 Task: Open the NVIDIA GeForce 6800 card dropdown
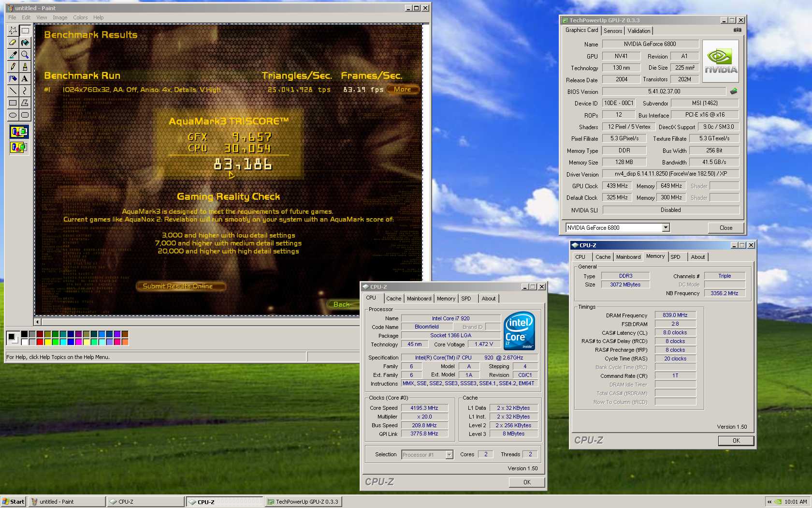pyautogui.click(x=666, y=227)
